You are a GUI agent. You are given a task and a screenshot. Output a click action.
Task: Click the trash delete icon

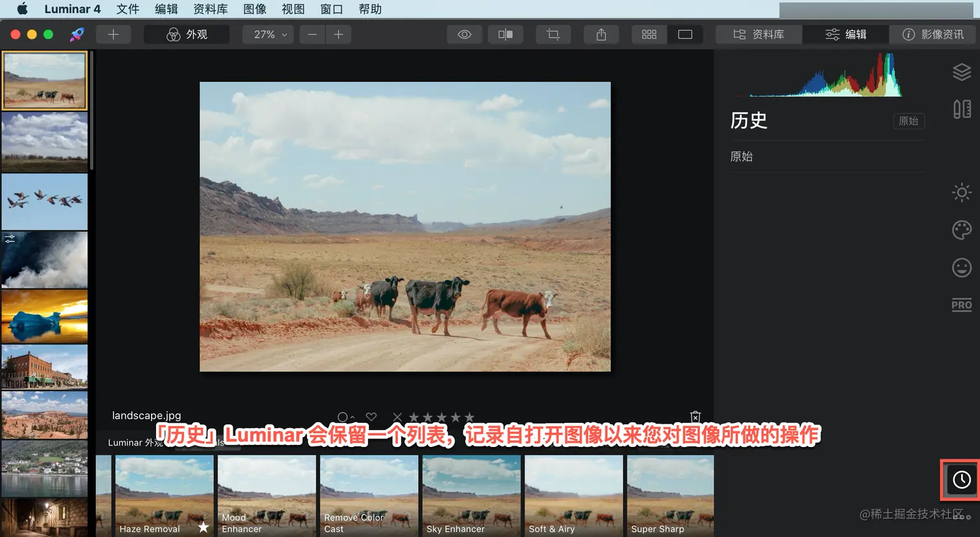pos(695,416)
